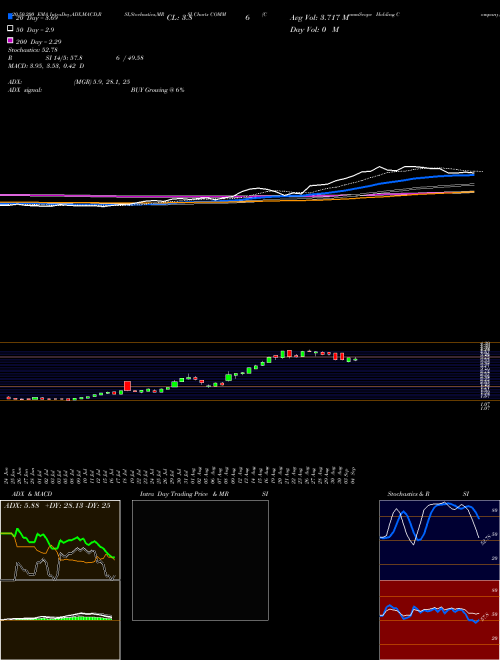Click the 'SI 14/5: 57.8' value
Screen dimensions: 500x660
click(64, 58)
